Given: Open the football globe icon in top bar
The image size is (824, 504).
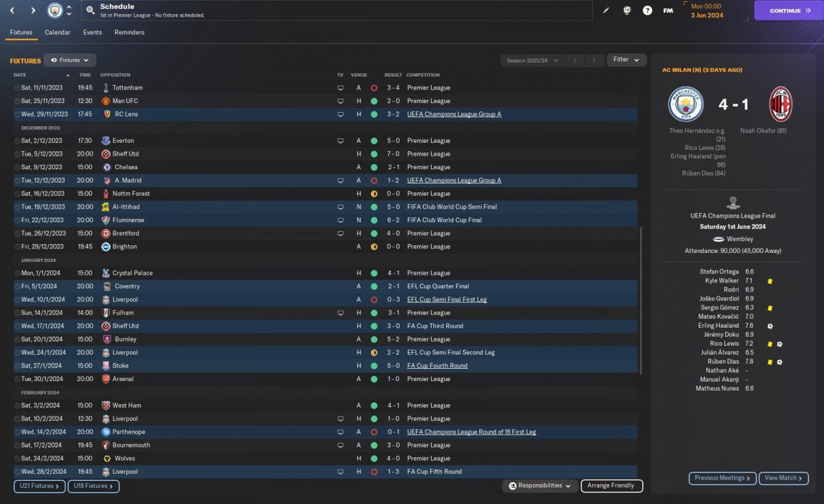Looking at the screenshot, I should coord(626,11).
